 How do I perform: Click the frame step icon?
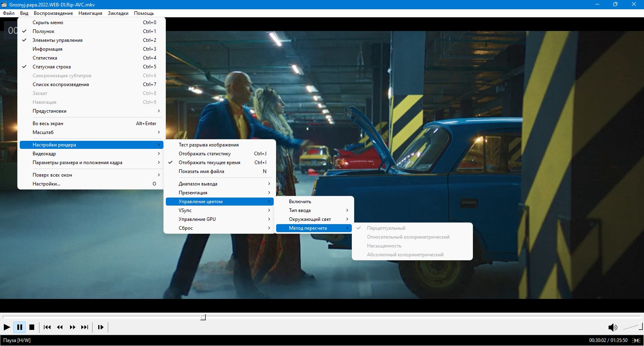[x=101, y=327]
